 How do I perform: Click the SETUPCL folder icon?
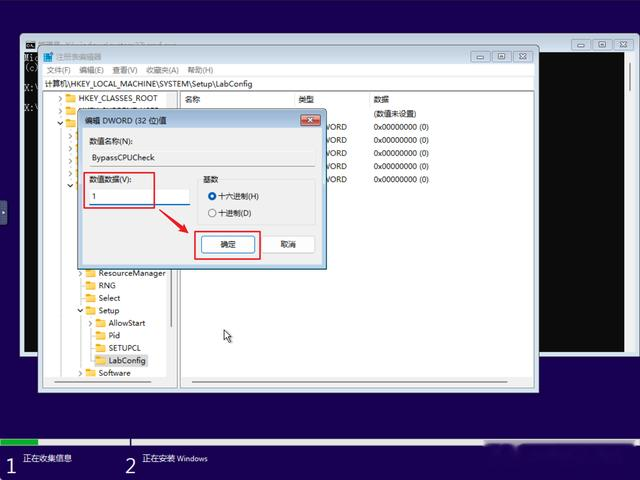(100, 348)
